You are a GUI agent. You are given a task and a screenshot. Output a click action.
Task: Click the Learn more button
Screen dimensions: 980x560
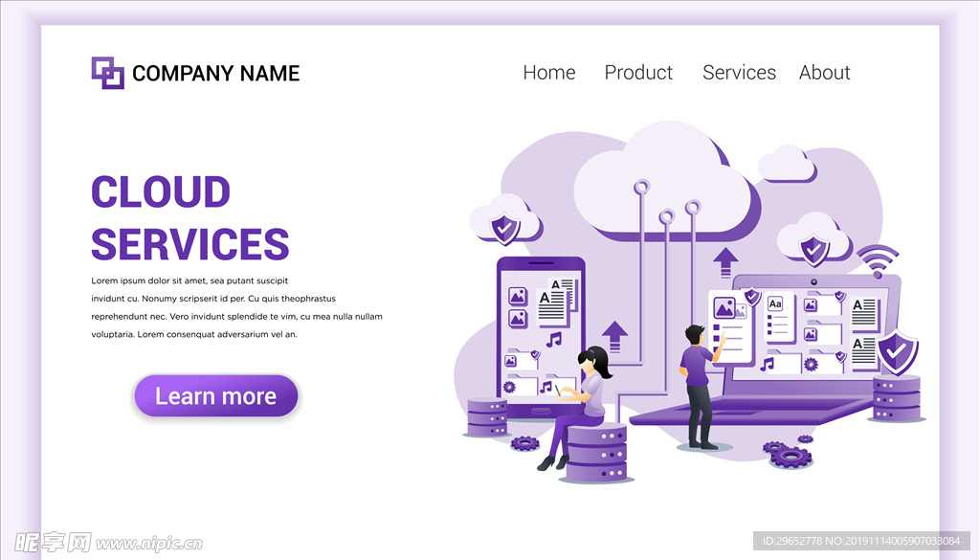pos(216,395)
